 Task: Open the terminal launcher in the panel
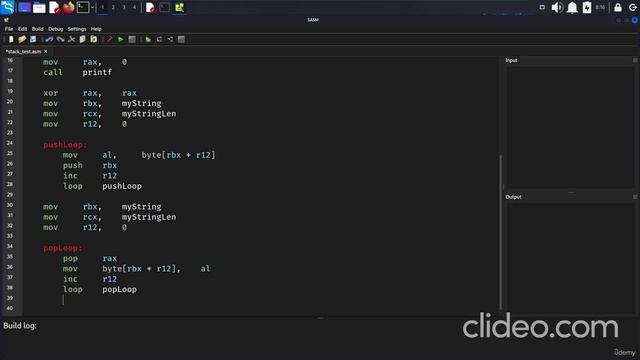tap(83, 7)
